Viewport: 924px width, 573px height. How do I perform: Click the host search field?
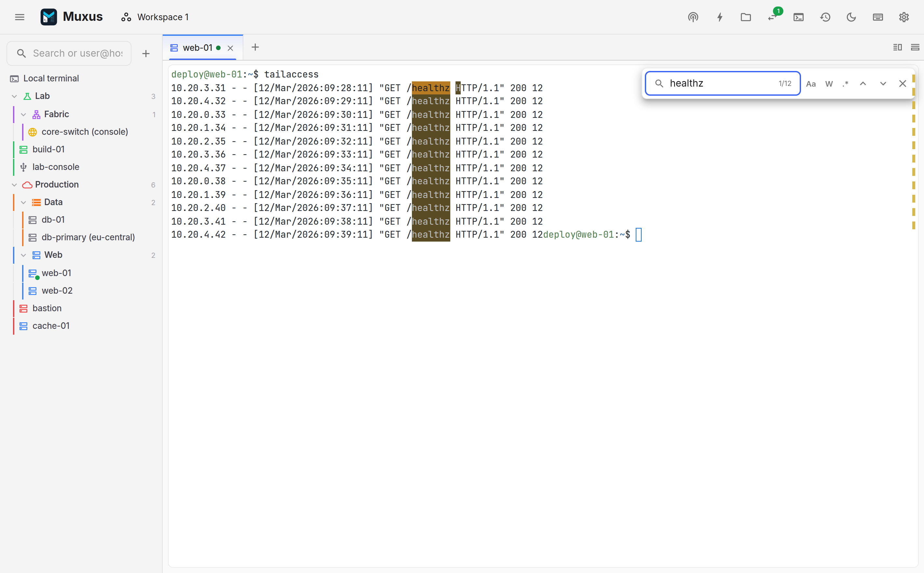point(69,53)
